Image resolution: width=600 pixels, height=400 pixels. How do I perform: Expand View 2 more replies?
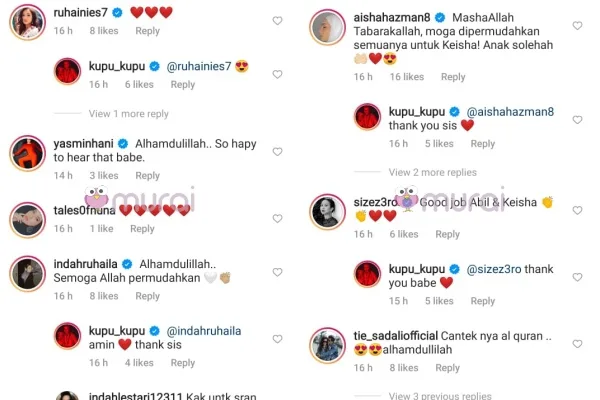[x=433, y=172]
